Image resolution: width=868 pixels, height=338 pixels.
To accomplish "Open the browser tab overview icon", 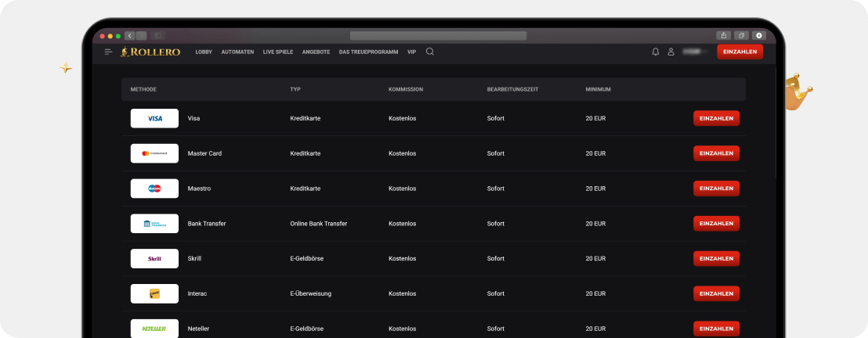I will [741, 35].
